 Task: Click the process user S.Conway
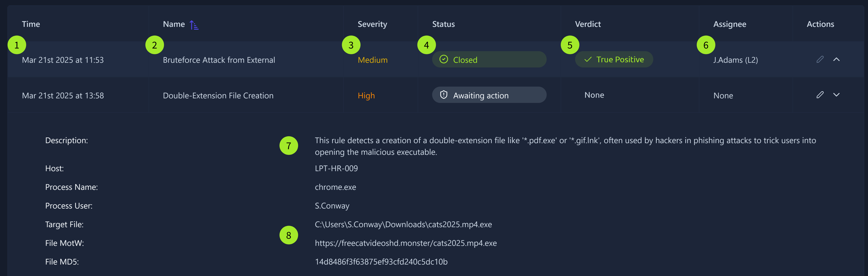pyautogui.click(x=332, y=206)
